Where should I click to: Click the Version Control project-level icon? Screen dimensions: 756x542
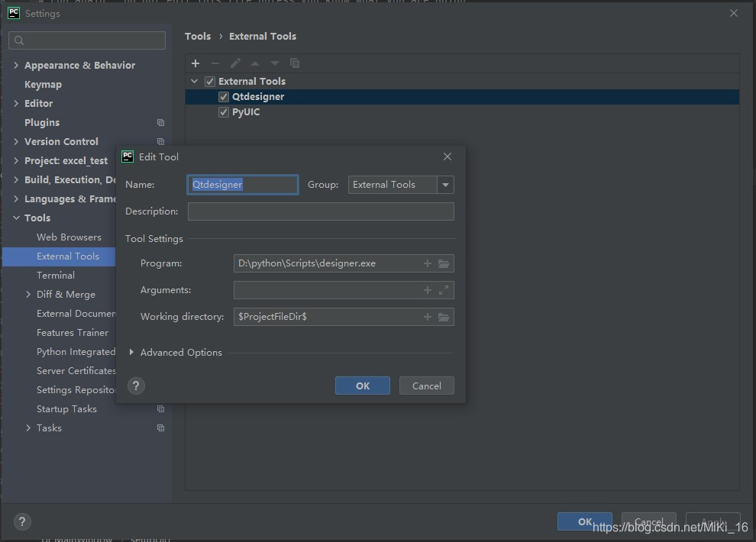(x=160, y=142)
